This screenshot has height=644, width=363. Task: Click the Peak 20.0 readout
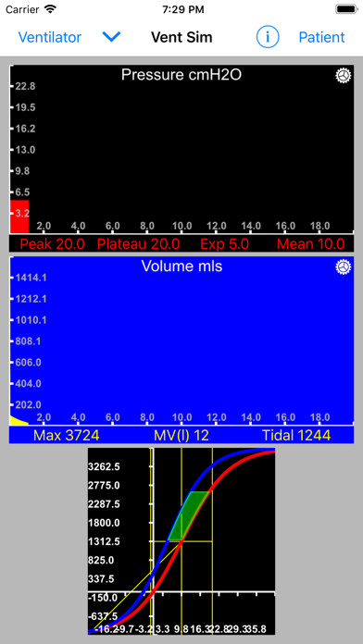point(52,244)
